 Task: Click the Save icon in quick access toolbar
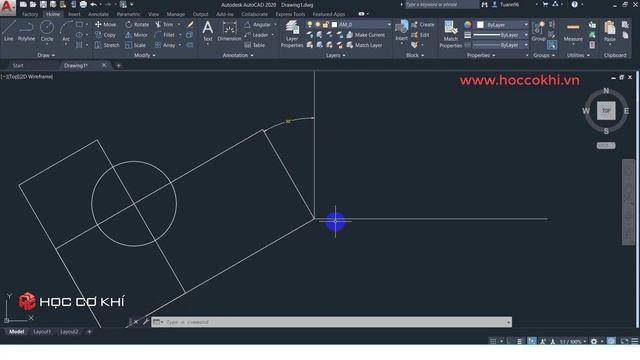(x=43, y=4)
